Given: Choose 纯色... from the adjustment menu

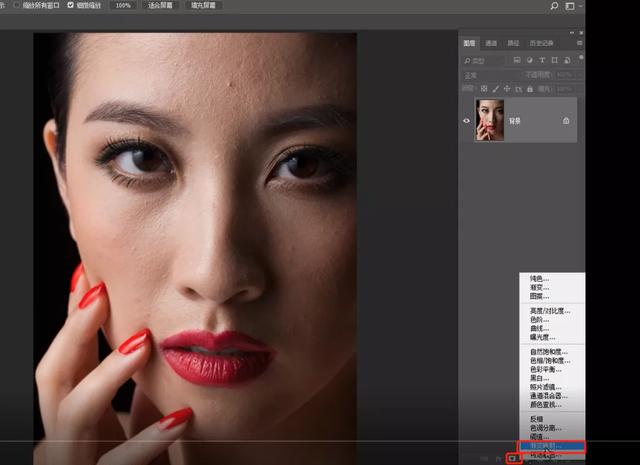Looking at the screenshot, I should click(552, 279).
